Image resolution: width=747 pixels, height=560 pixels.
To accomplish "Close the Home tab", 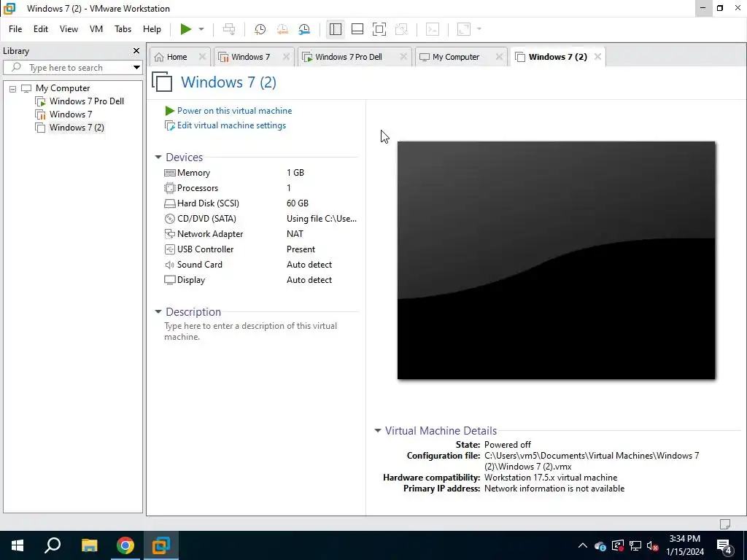I will pos(202,57).
